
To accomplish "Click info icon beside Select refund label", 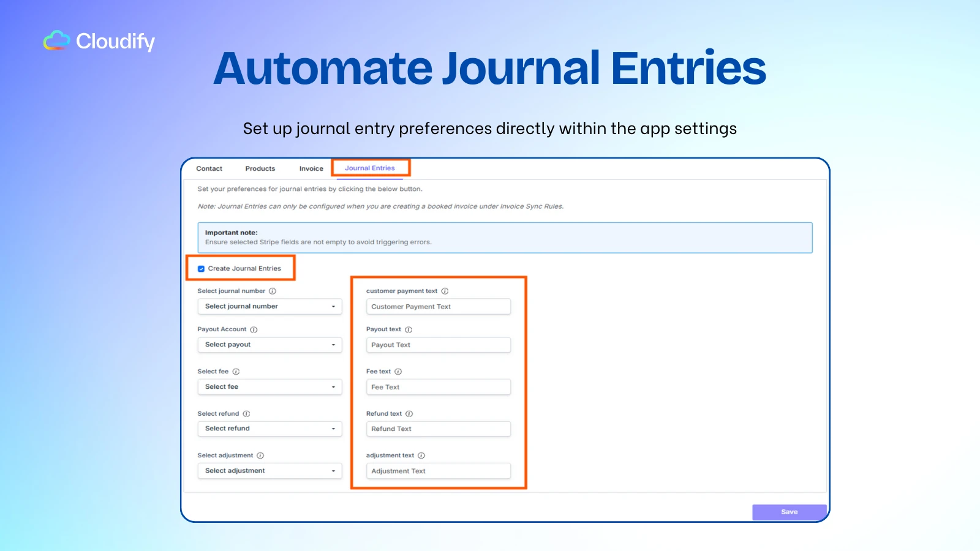I will tap(246, 414).
